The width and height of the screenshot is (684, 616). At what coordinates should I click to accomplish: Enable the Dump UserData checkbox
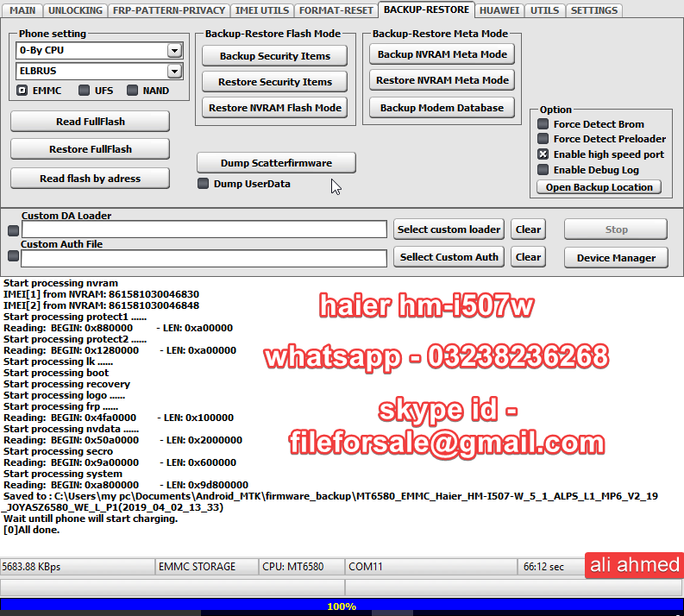pyautogui.click(x=203, y=183)
